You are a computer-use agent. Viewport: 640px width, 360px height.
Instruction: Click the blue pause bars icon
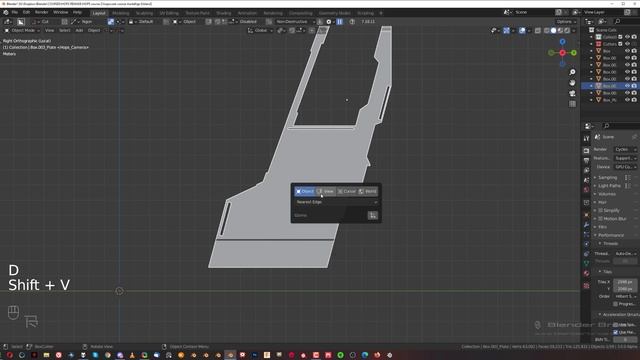[x=340, y=22]
